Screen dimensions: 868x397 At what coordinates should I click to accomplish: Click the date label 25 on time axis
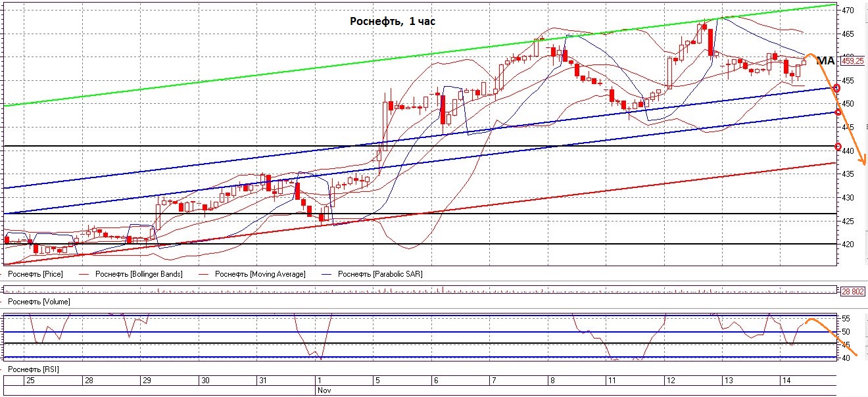pyautogui.click(x=30, y=381)
